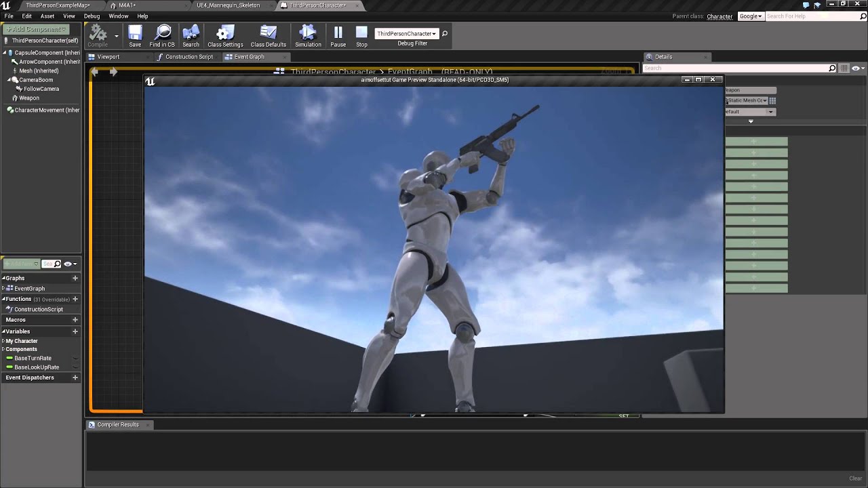Open Static Mesh Component class dropdown
This screenshot has width=868, height=488.
(747, 100)
